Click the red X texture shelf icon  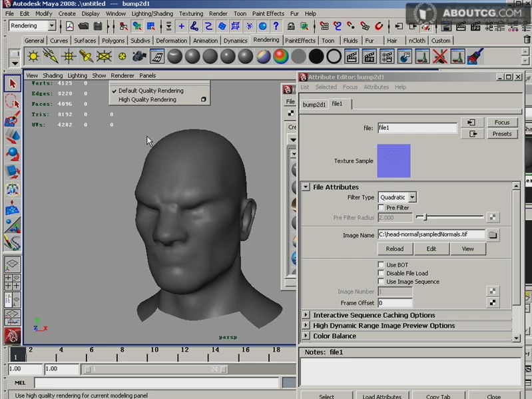point(439,57)
